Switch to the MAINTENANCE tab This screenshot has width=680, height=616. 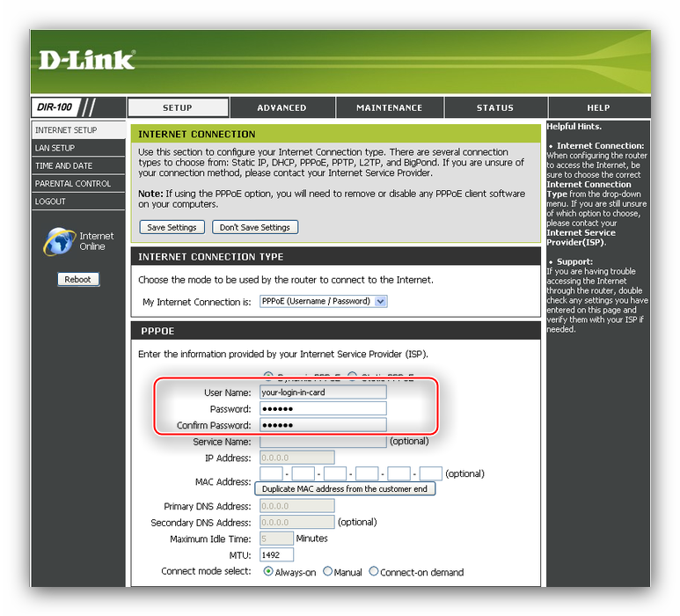pyautogui.click(x=390, y=107)
